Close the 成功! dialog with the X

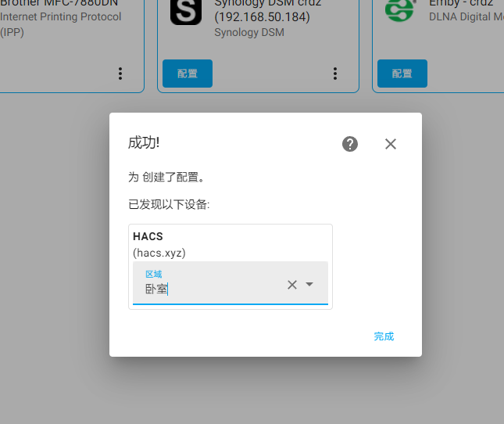pyautogui.click(x=391, y=144)
